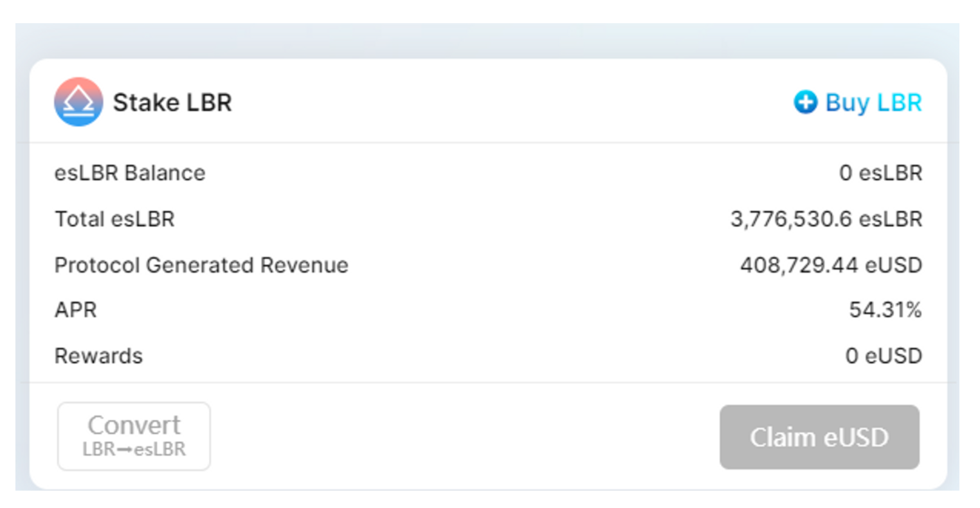Click the esLBR Balance label
980x508 pixels.
coord(130,173)
